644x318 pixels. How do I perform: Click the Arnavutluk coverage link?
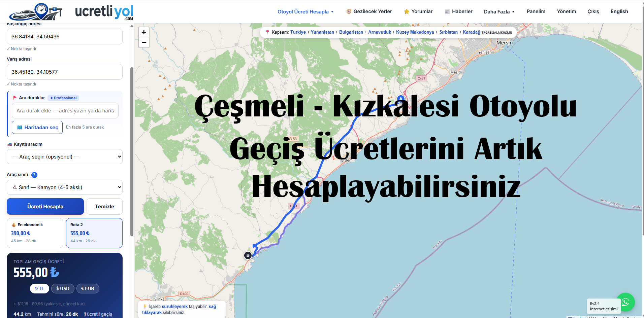tap(380, 32)
